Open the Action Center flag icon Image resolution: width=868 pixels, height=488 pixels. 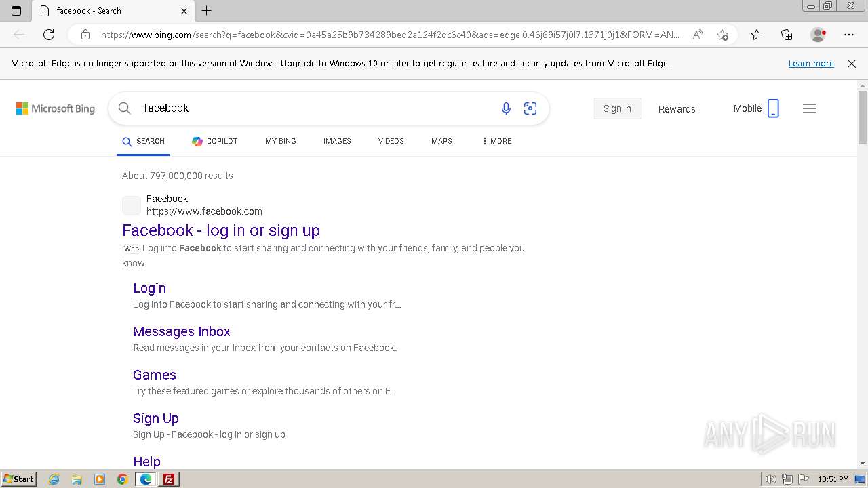pyautogui.click(x=803, y=479)
